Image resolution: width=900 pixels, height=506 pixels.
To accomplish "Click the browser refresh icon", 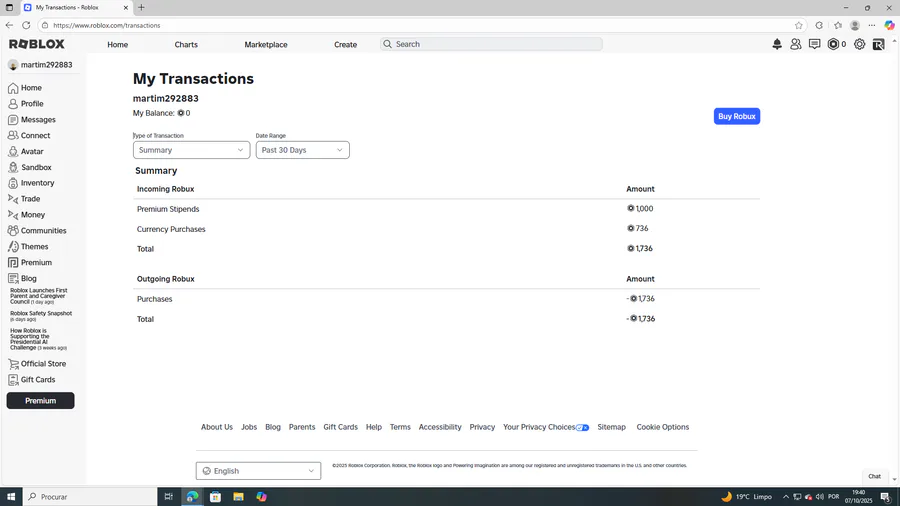I will 26,25.
